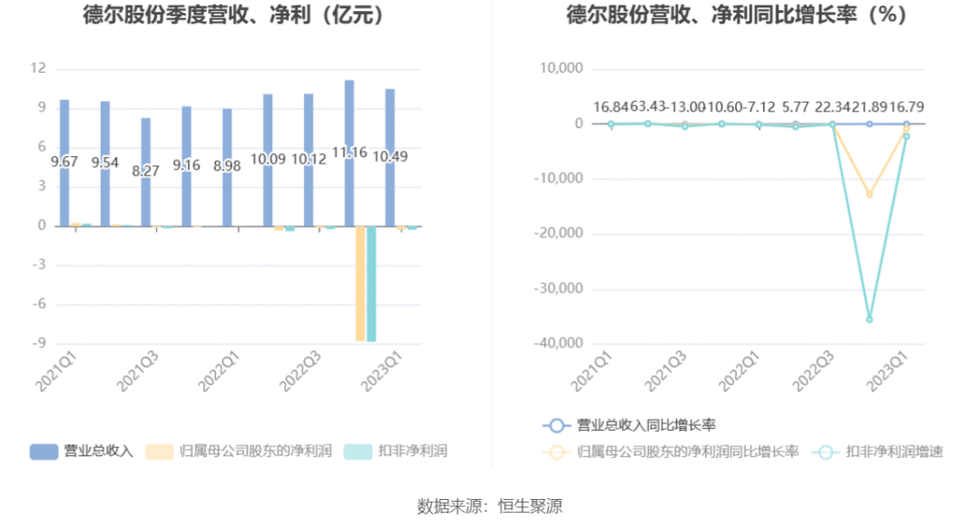Click the 2022Q3 axis label in the bar chart

click(x=300, y=372)
